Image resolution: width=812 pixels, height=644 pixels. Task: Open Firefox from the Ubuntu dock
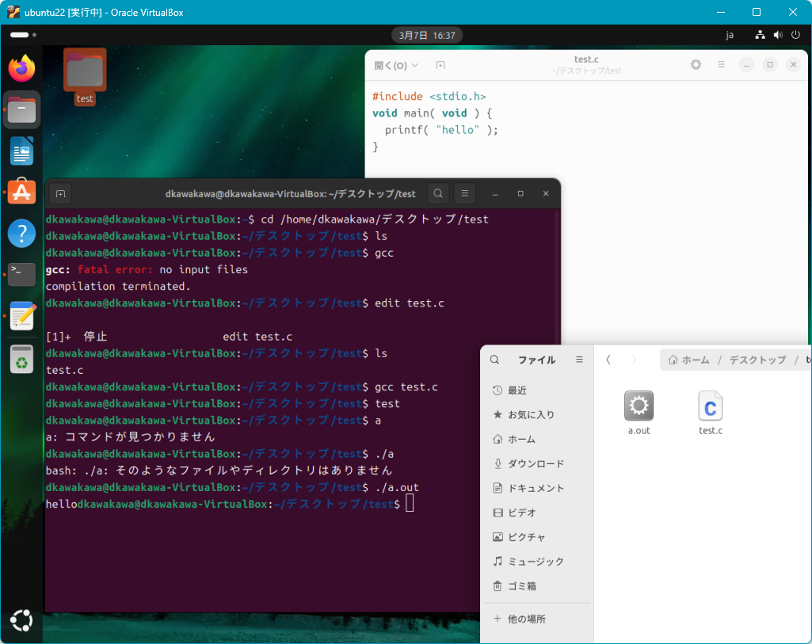(x=21, y=68)
